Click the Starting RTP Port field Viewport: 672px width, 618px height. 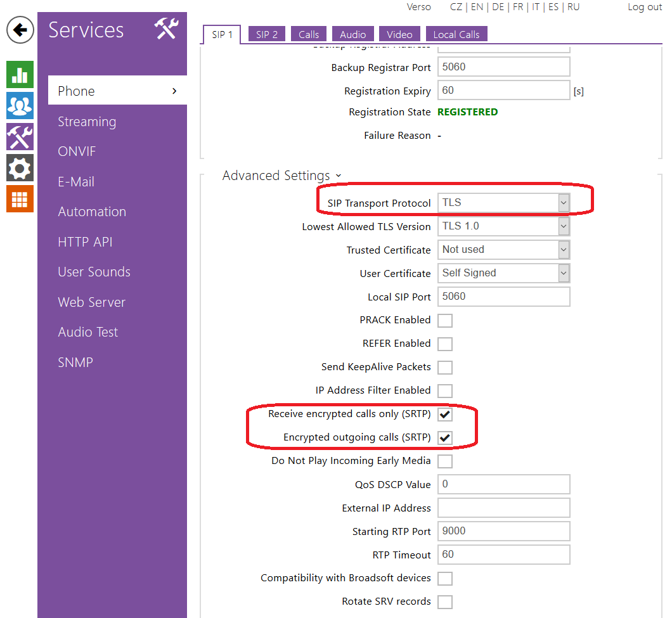(x=504, y=531)
